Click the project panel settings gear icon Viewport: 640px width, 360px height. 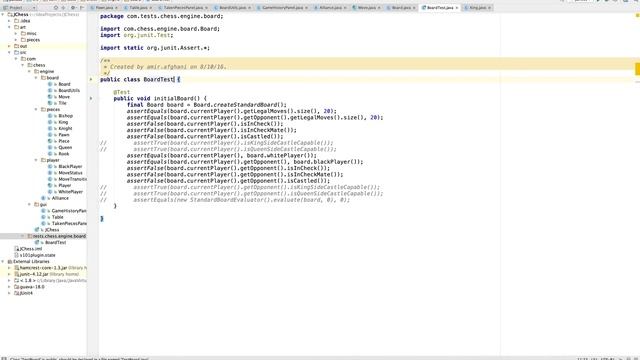(73, 8)
